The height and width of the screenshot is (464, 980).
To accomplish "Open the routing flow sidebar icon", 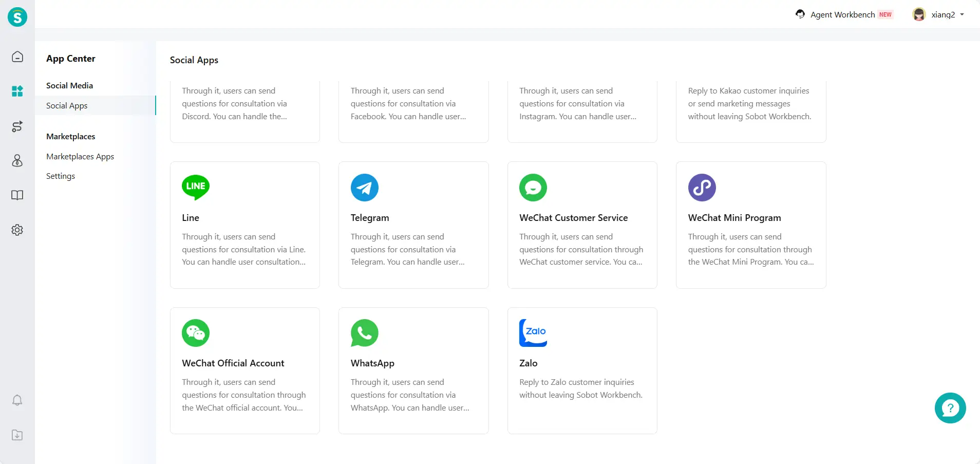I will click(x=17, y=126).
